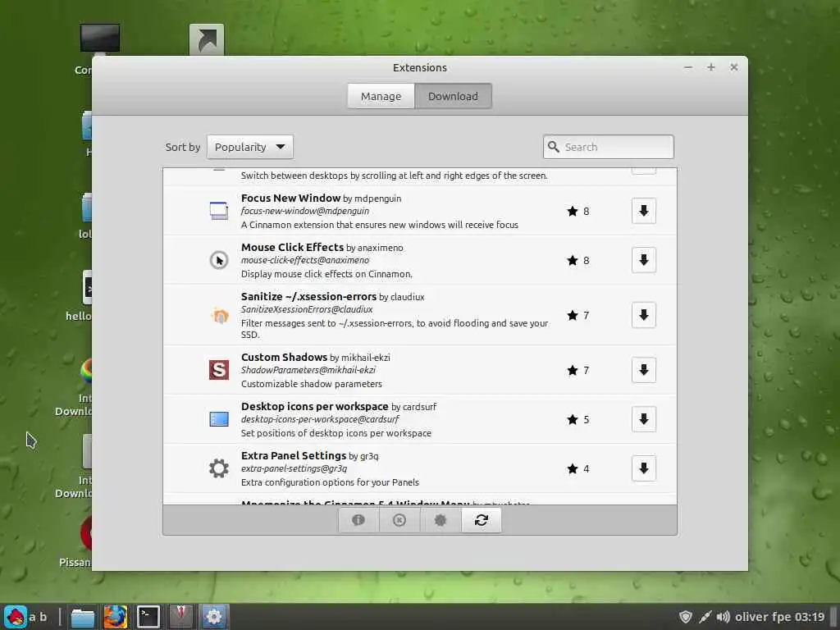The height and width of the screenshot is (630, 840).
Task: Select the Custom Shadows row title
Action: point(284,357)
